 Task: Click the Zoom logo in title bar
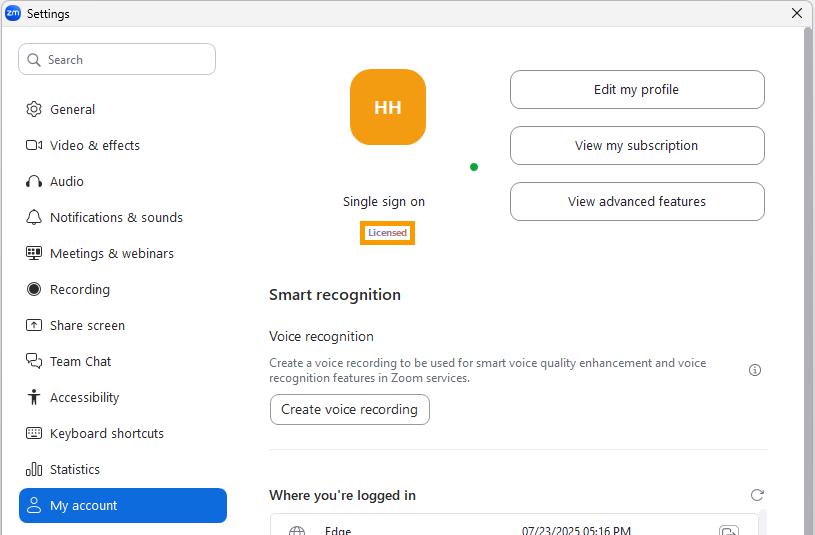[12, 13]
